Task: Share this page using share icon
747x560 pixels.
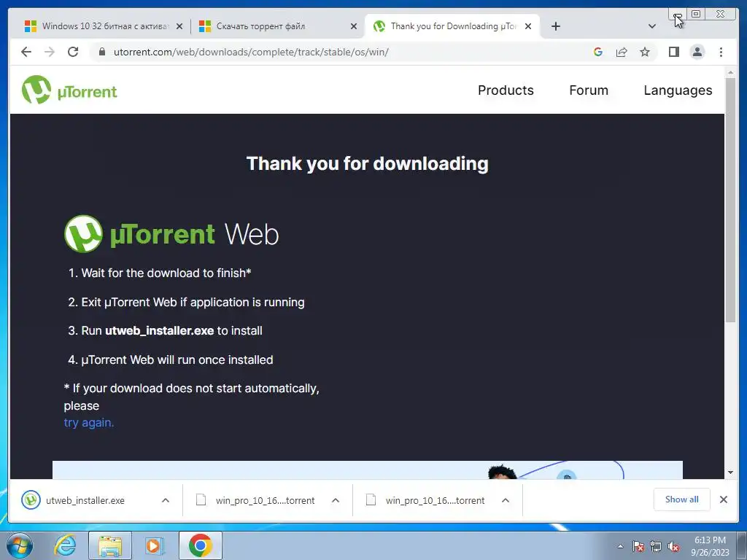Action: (622, 52)
